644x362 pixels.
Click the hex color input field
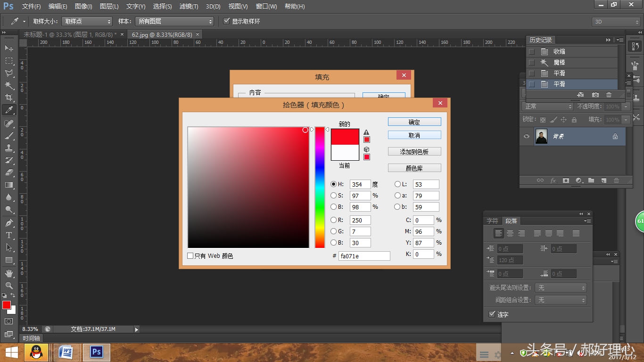point(364,256)
